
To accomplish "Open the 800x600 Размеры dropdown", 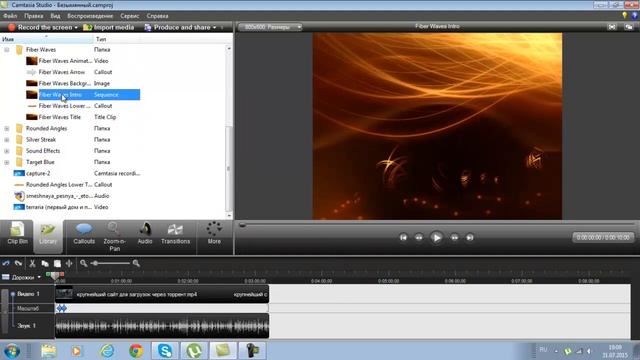I will [270, 27].
